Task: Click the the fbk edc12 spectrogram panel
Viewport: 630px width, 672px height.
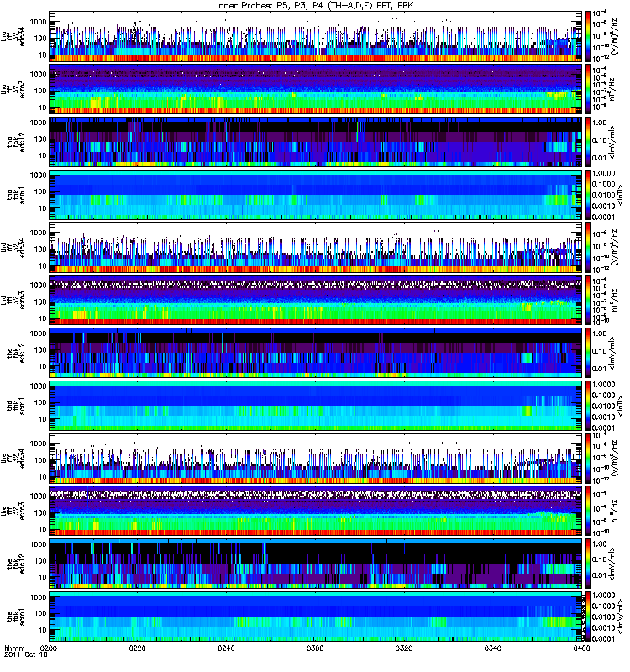Action: [x=316, y=564]
